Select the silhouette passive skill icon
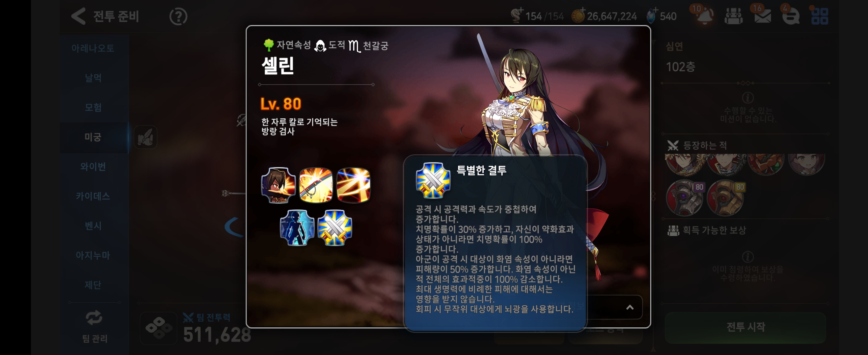This screenshot has width=868, height=355. 297,228
